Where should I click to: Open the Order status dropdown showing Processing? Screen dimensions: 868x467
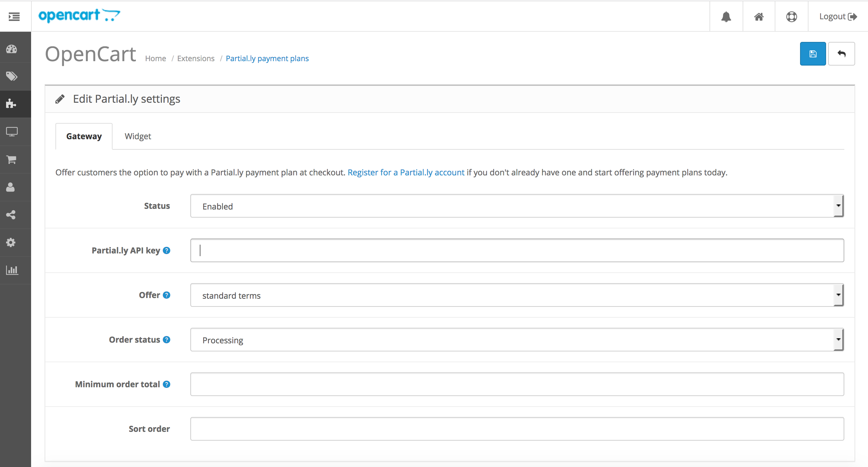[x=517, y=340]
